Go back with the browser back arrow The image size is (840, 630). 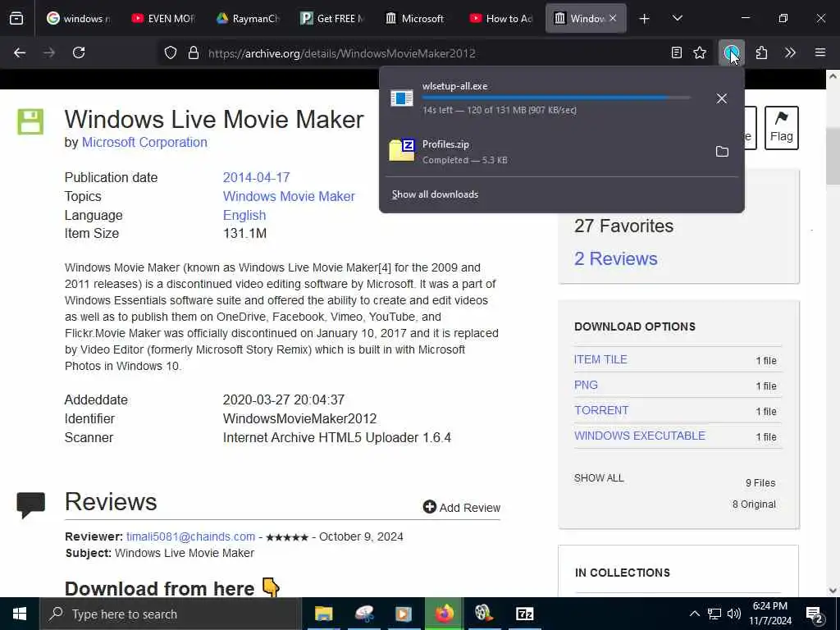pos(20,52)
